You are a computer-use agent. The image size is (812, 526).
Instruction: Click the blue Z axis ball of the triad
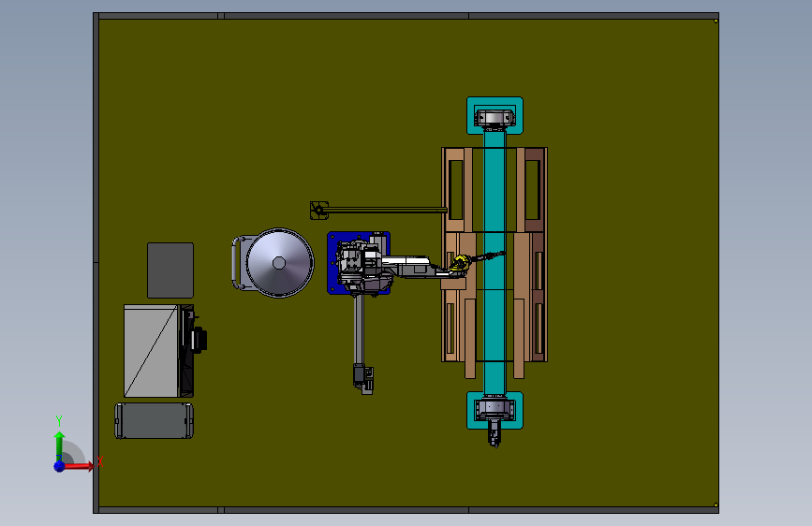point(59,466)
